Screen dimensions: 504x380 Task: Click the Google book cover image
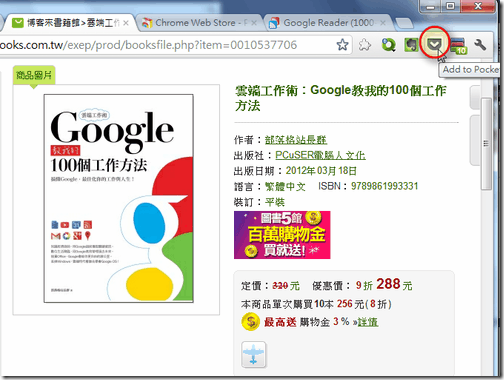coord(119,198)
